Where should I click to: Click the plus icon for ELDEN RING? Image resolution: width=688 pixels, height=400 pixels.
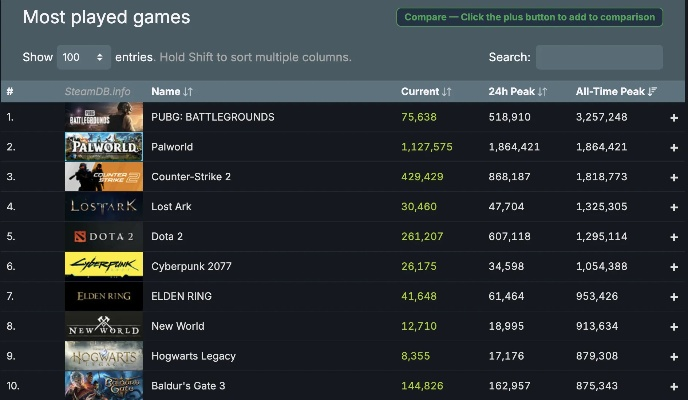(x=674, y=297)
